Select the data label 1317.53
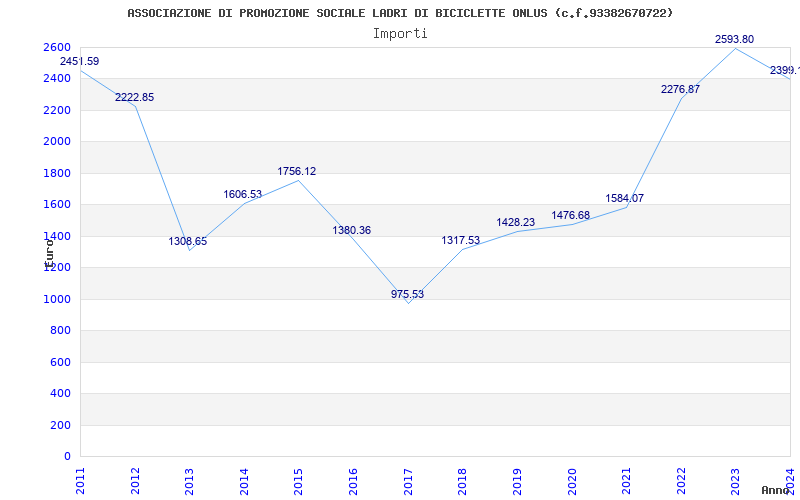Screen dimensions: 800x500 pyautogui.click(x=461, y=240)
